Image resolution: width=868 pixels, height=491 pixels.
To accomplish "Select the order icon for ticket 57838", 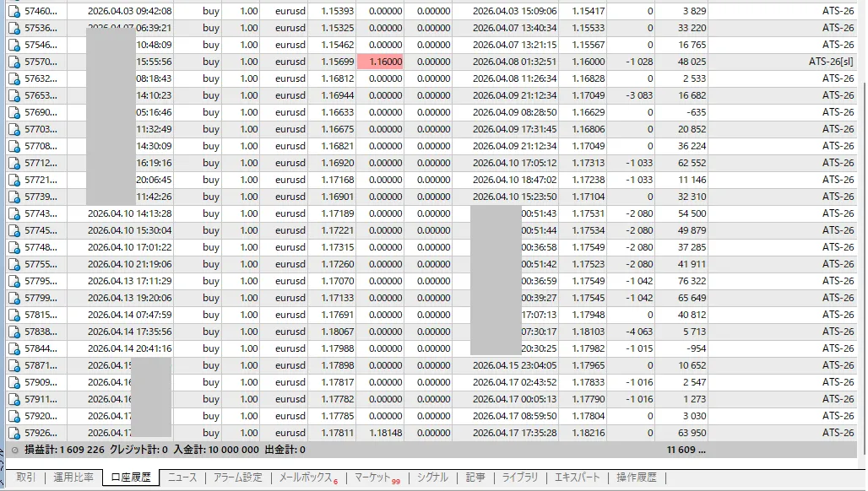I will [x=14, y=332].
